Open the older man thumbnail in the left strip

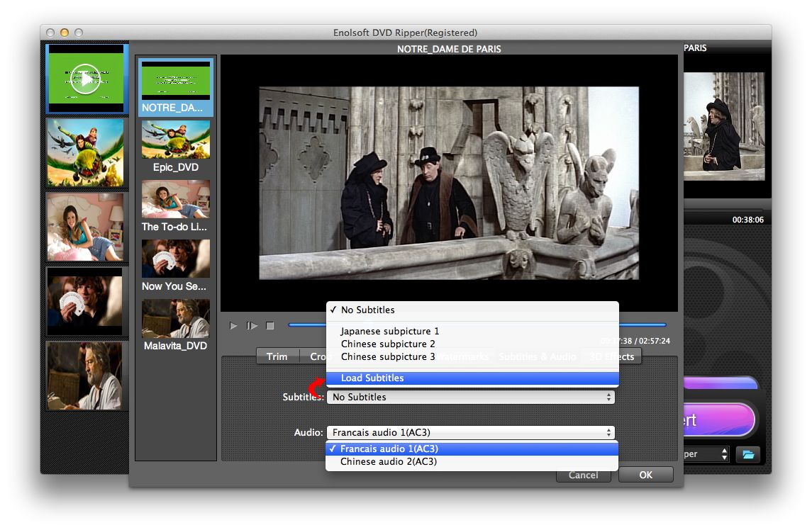85,376
